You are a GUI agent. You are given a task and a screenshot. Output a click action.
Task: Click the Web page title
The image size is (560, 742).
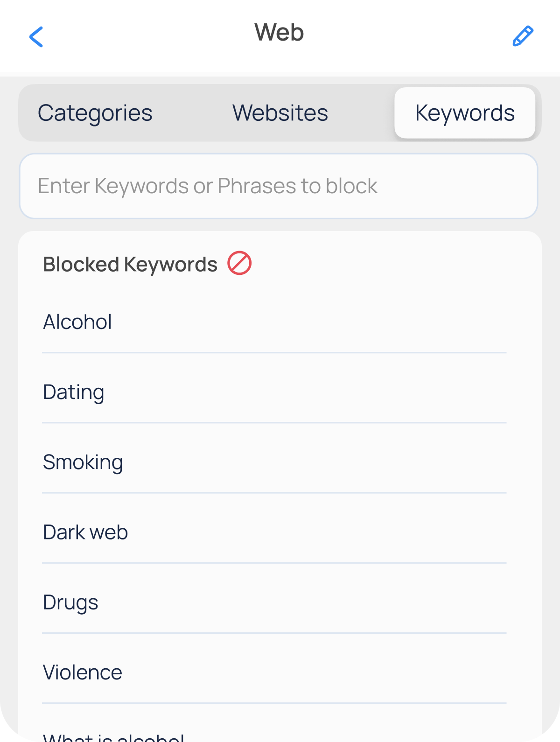(279, 33)
